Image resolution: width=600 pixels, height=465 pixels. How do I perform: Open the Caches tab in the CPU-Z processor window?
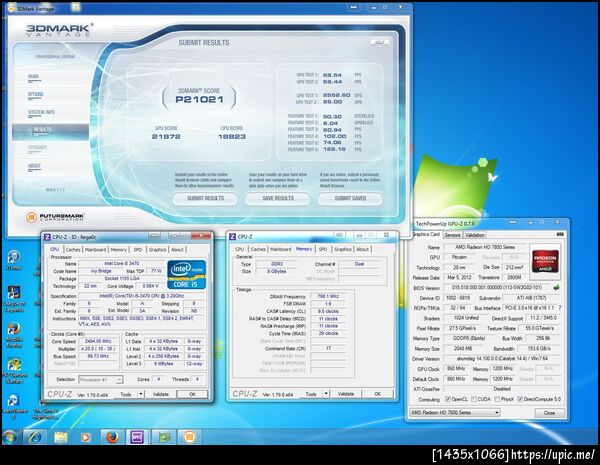(73, 250)
